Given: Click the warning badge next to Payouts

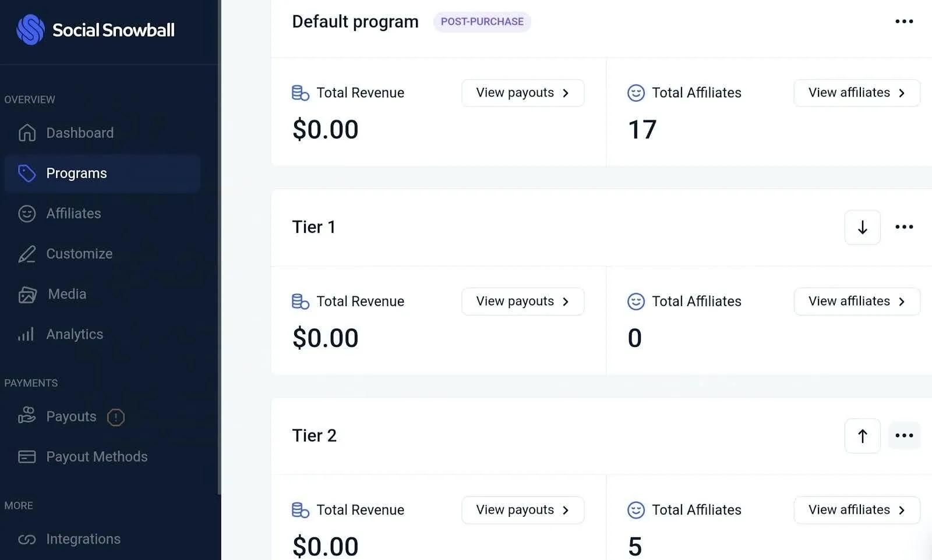Looking at the screenshot, I should coord(116,417).
